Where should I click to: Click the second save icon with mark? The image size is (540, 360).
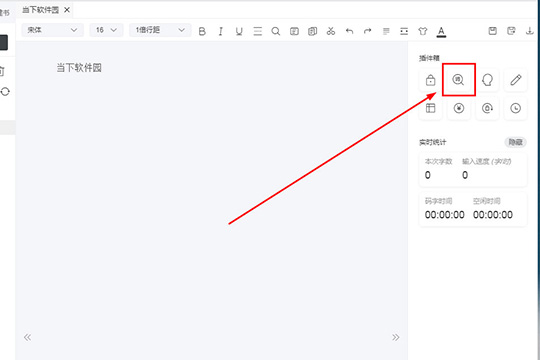[x=511, y=31]
